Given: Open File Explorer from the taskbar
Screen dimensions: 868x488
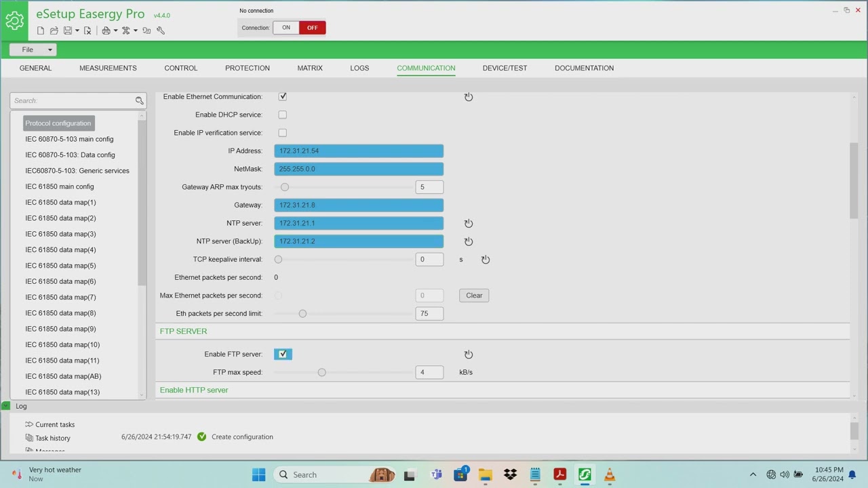Looking at the screenshot, I should (x=485, y=475).
